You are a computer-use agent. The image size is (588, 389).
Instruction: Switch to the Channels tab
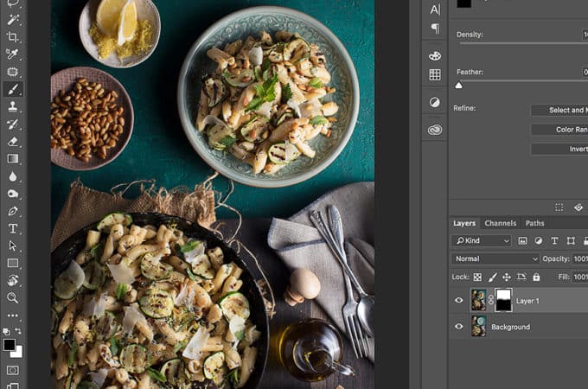501,223
